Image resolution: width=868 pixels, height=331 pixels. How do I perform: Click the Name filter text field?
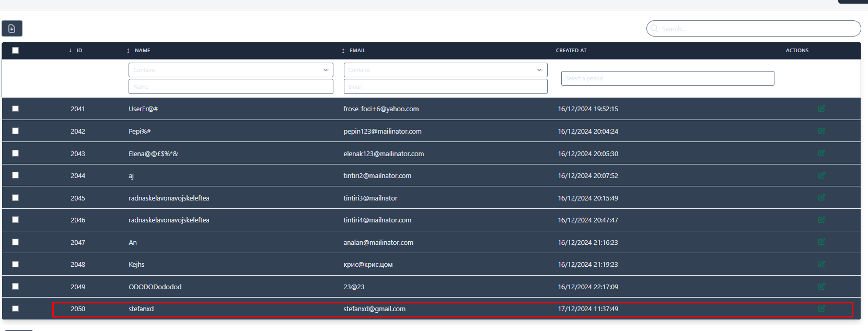230,87
